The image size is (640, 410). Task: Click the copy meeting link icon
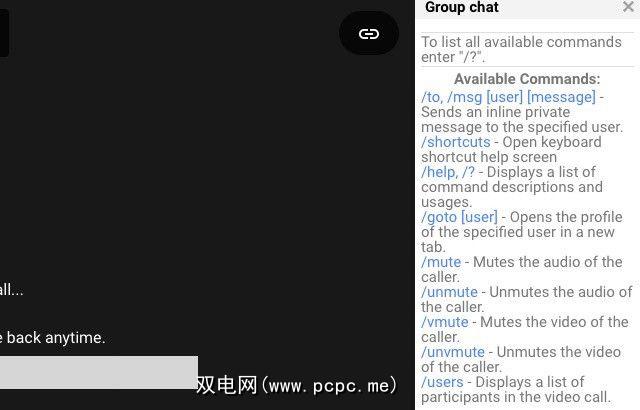point(369,33)
